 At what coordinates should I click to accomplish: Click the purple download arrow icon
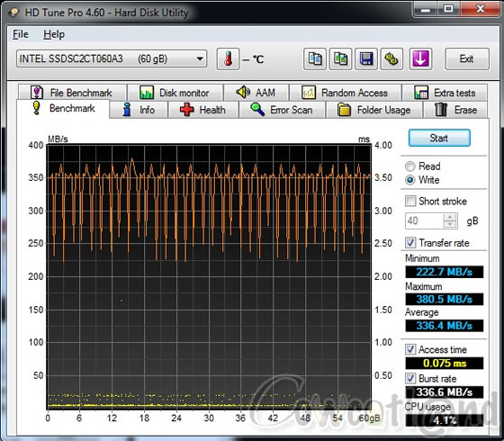pos(420,59)
